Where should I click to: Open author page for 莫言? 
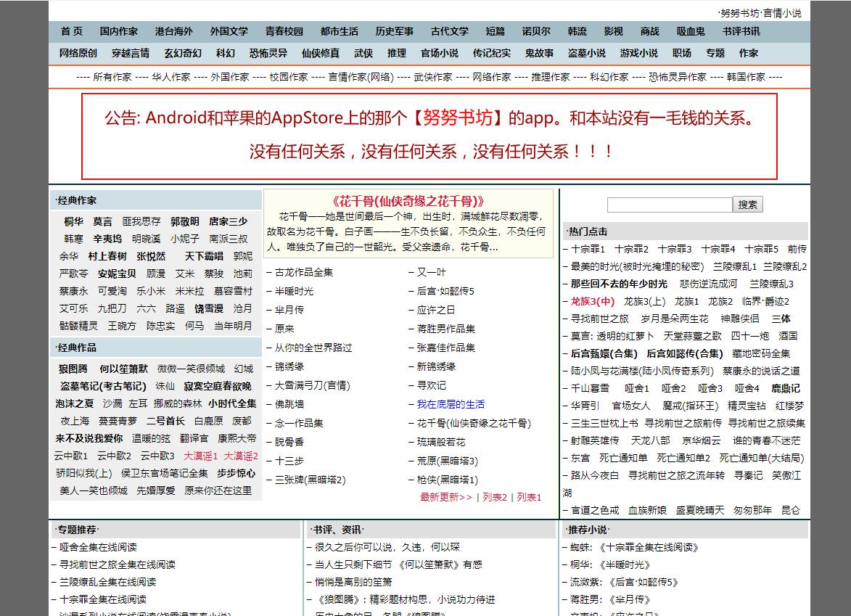(102, 222)
